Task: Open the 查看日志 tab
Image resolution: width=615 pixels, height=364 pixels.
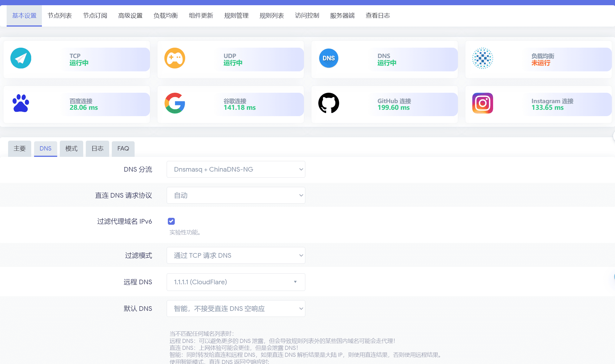Action: [x=378, y=16]
